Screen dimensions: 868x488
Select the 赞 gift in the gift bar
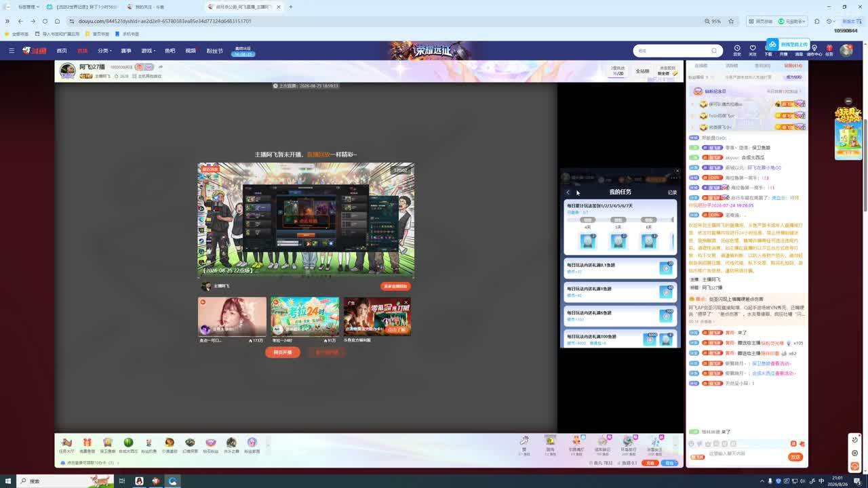524,444
